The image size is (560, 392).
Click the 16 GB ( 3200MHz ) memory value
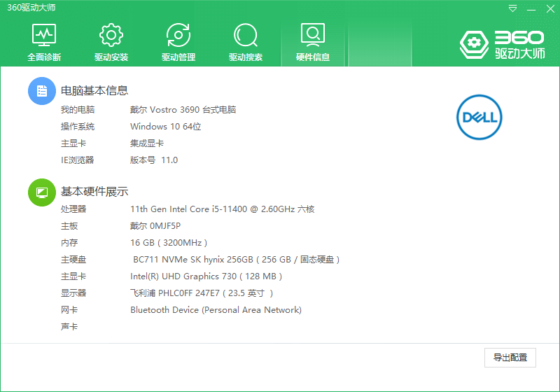pyautogui.click(x=169, y=243)
